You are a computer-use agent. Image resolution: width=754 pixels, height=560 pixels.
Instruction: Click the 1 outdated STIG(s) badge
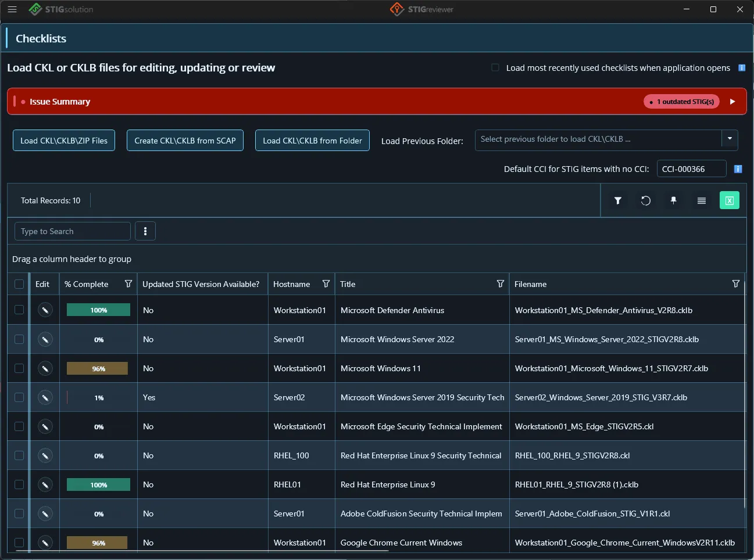[x=682, y=102]
